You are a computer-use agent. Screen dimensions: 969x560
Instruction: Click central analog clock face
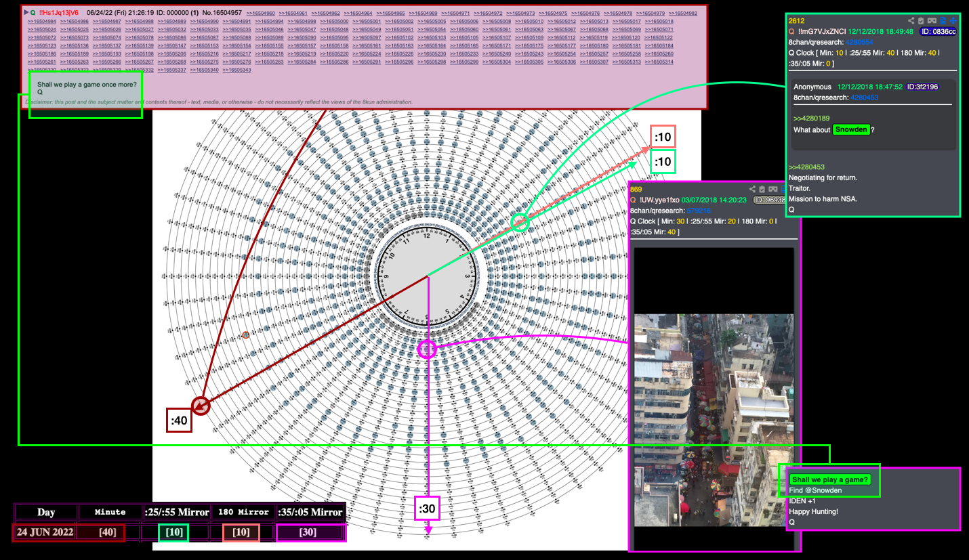pos(428,276)
